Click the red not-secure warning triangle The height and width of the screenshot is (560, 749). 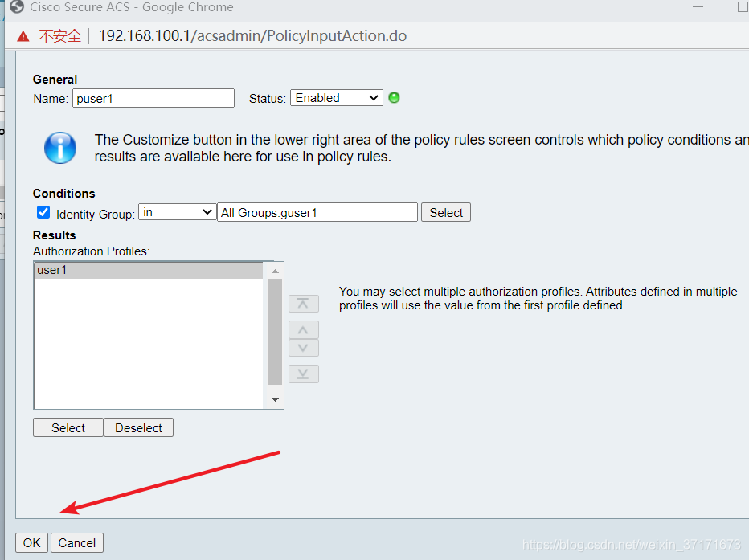[x=23, y=36]
